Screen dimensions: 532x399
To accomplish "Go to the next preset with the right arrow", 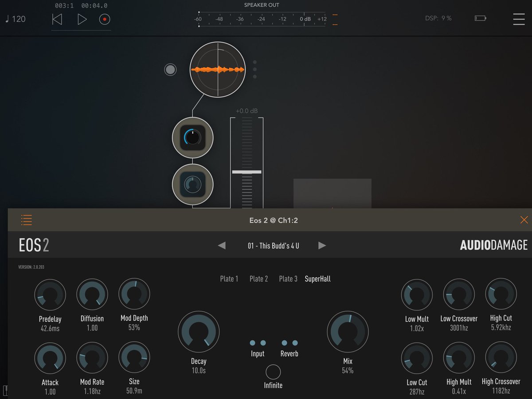I will point(322,245).
